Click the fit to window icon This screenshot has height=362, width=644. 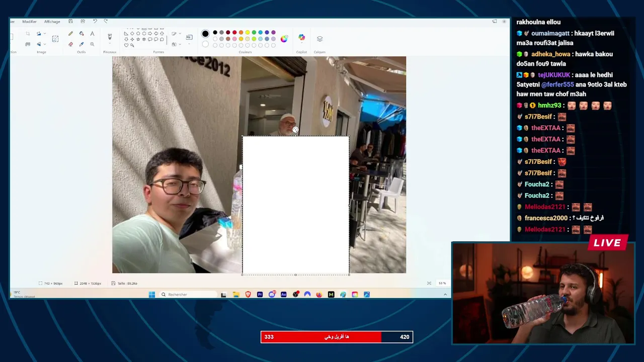429,283
